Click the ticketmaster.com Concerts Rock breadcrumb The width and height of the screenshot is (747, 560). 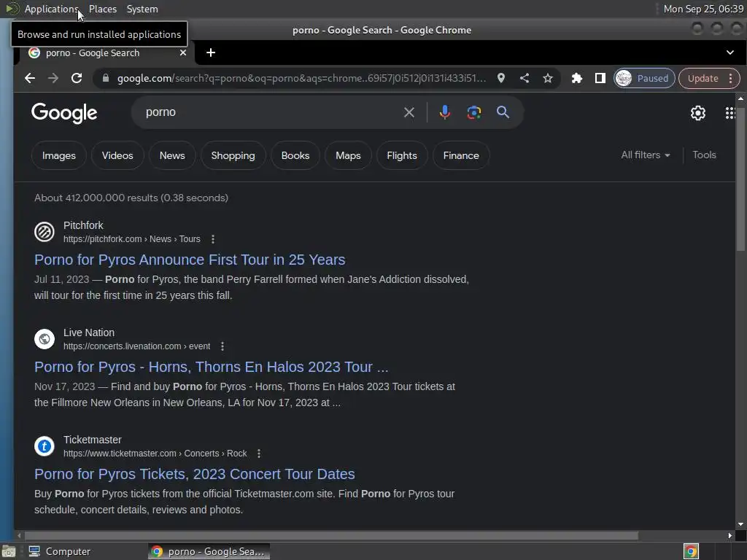(155, 454)
